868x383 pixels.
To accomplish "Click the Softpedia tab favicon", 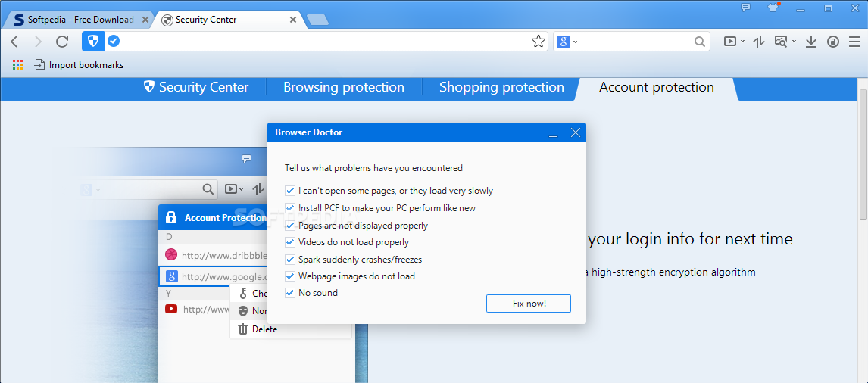I will tap(18, 20).
